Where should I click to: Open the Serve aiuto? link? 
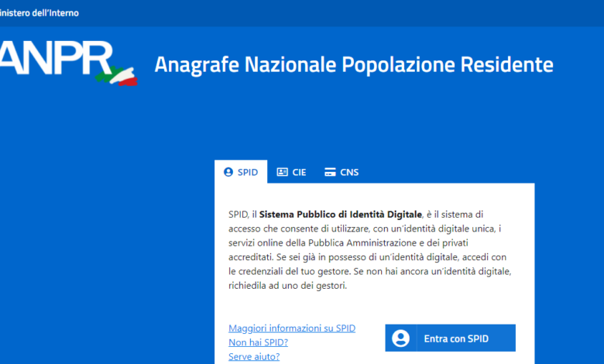pyautogui.click(x=254, y=356)
